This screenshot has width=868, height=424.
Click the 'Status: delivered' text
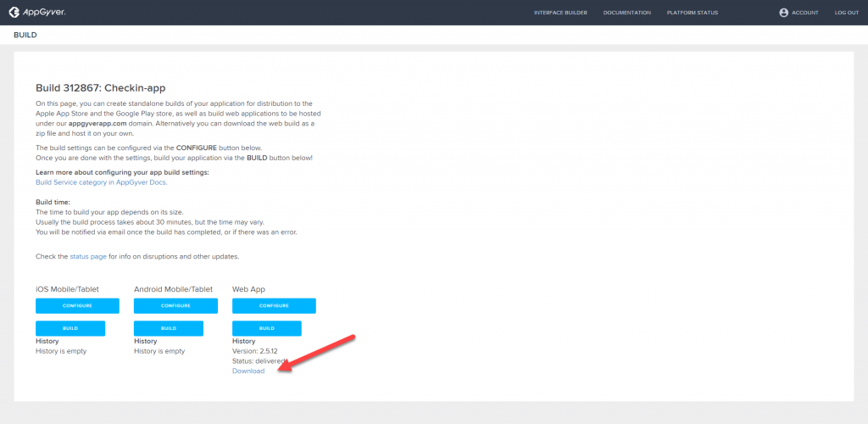coord(259,361)
